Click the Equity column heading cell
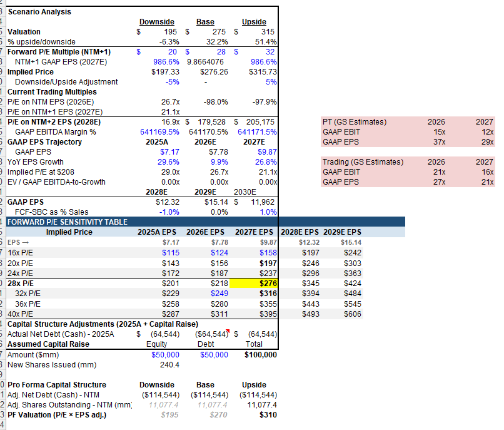The height and width of the screenshot is (430, 504). click(156, 344)
